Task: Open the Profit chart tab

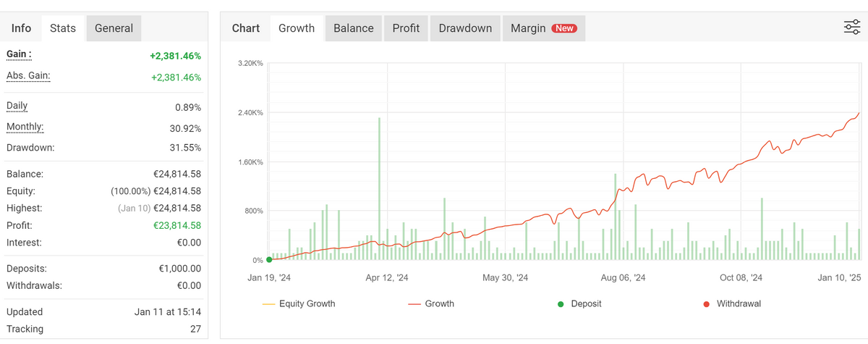Action: pyautogui.click(x=406, y=28)
